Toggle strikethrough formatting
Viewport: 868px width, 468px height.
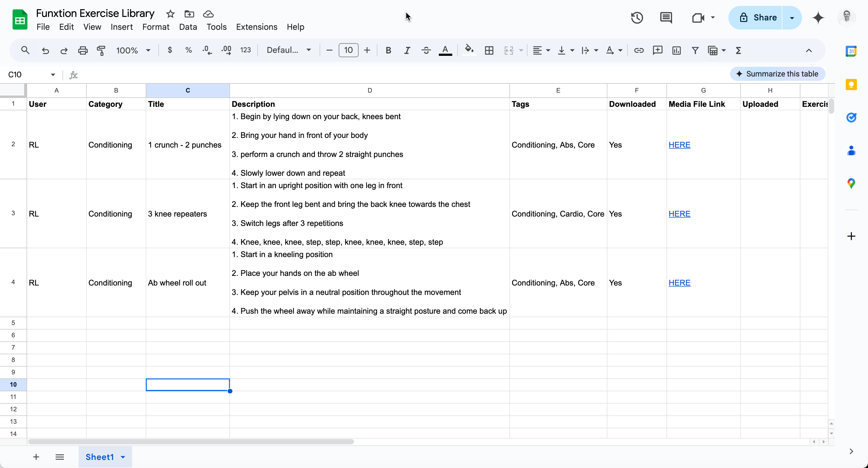pos(426,50)
